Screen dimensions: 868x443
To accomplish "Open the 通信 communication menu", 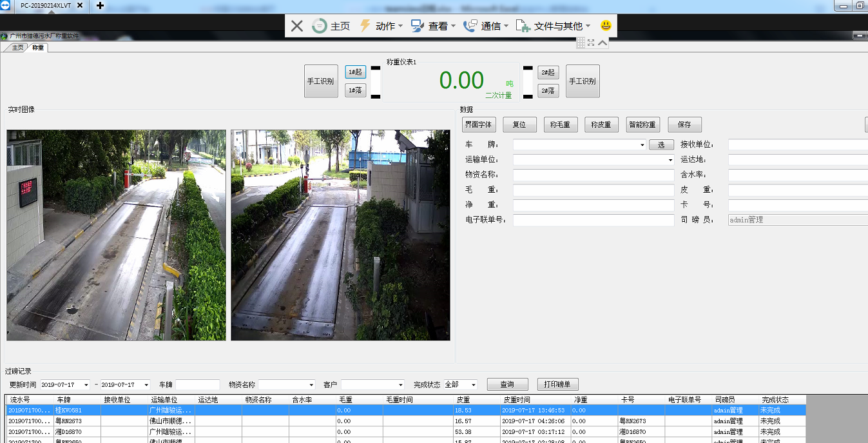I will [x=486, y=26].
